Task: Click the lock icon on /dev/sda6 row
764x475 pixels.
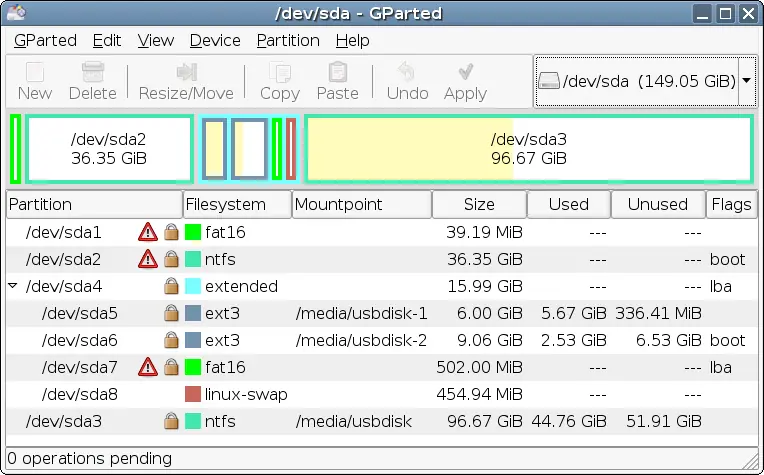Action: click(171, 340)
